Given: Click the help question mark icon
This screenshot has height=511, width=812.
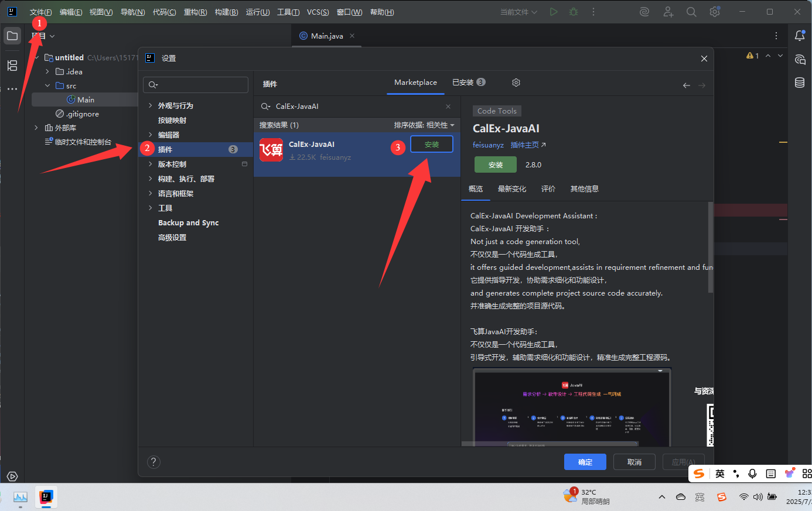Looking at the screenshot, I should point(153,462).
